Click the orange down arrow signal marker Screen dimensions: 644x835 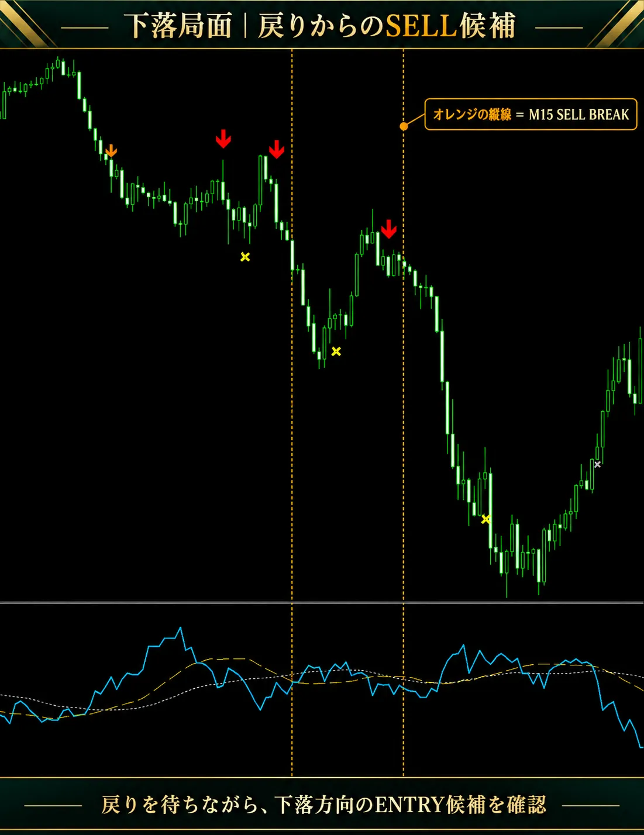tap(111, 151)
